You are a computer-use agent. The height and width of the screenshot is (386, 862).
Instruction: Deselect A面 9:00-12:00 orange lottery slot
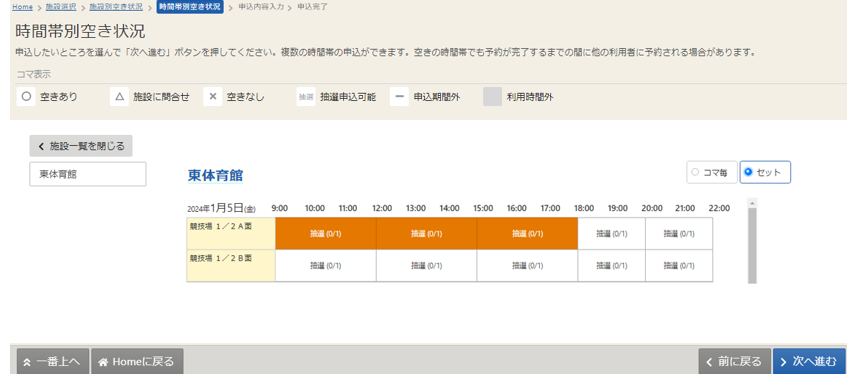click(x=325, y=234)
